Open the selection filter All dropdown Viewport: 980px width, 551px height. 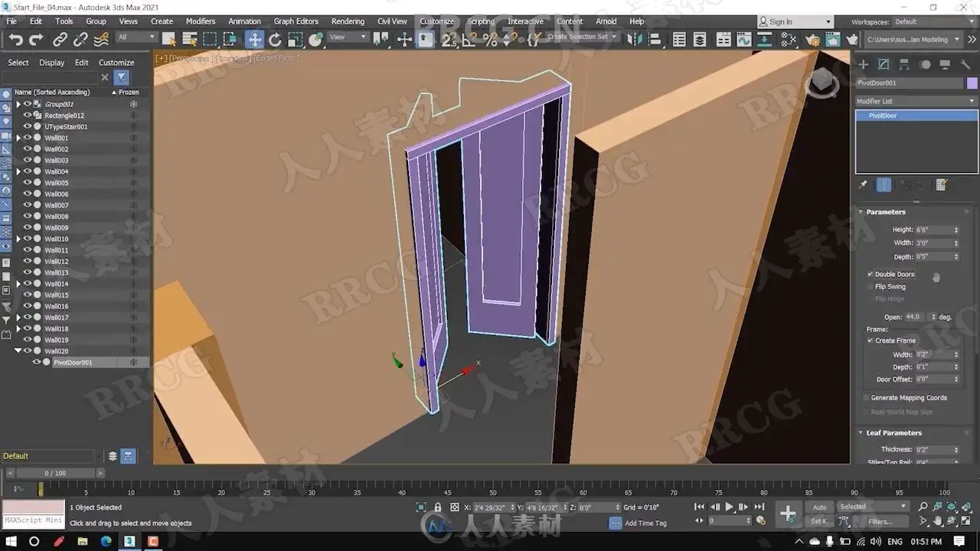(x=136, y=37)
